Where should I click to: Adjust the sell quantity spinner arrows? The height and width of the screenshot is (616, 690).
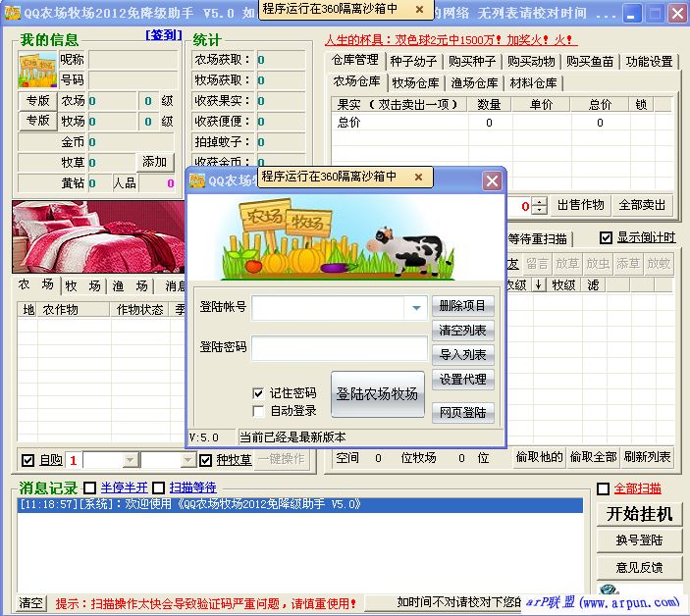pyautogui.click(x=540, y=205)
